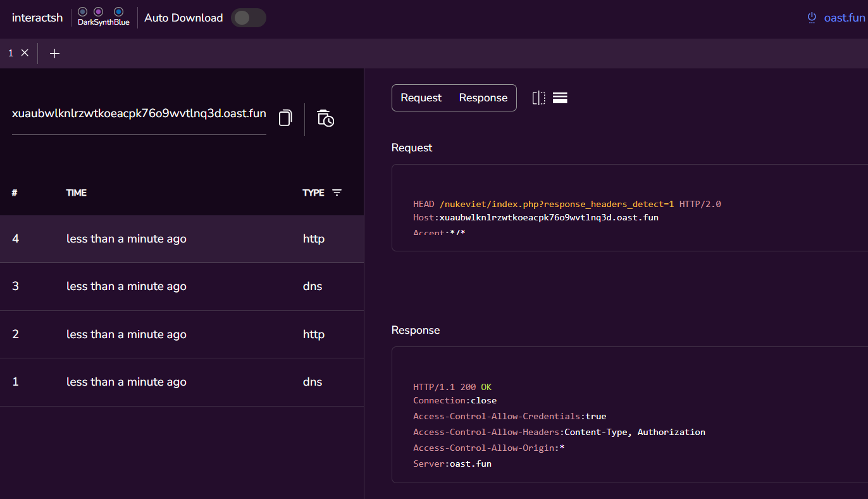
Task: Switch to side-by-side split view
Action: coord(538,98)
